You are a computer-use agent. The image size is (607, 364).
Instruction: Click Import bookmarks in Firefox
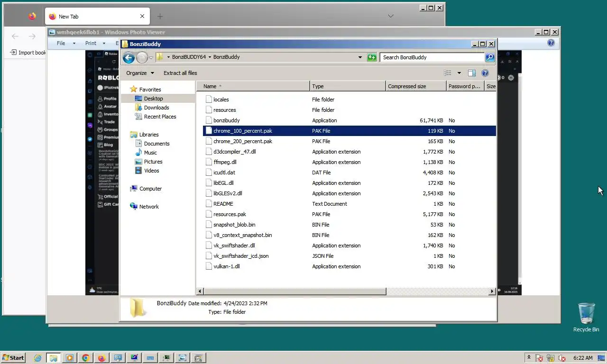click(28, 53)
